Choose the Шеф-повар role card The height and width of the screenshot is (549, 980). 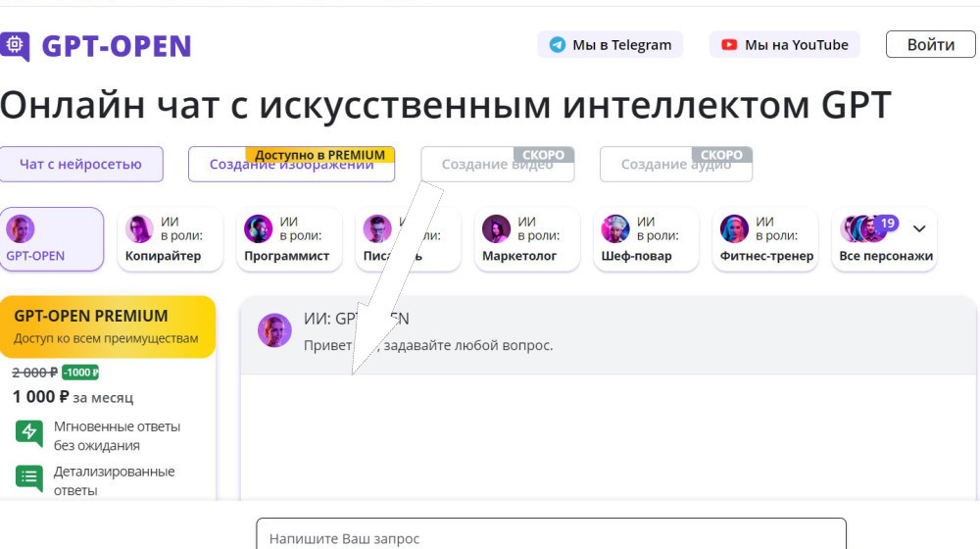(646, 239)
